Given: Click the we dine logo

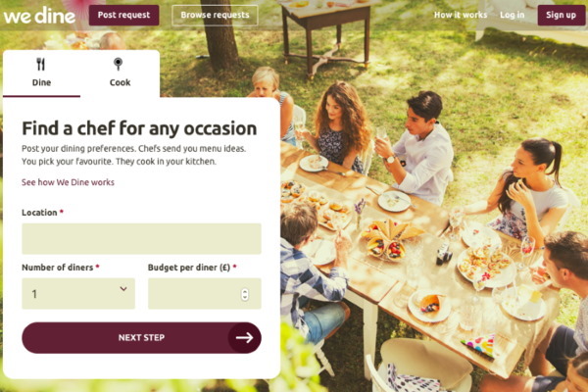Looking at the screenshot, I should tap(39, 16).
